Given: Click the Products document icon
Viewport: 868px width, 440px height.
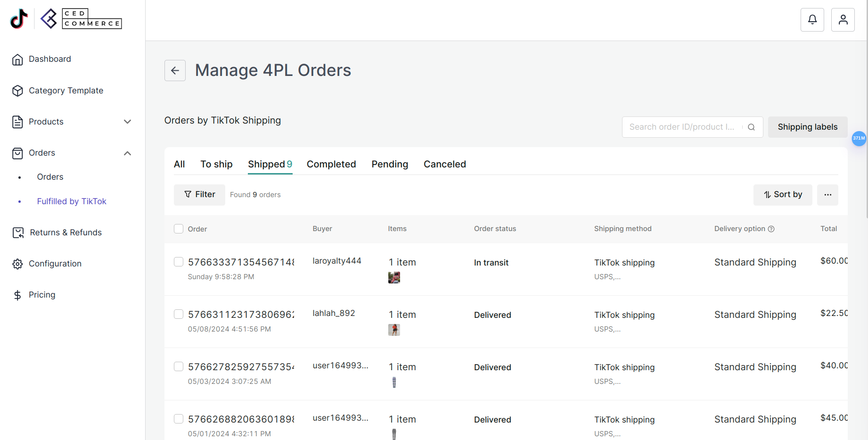Looking at the screenshot, I should click(17, 122).
